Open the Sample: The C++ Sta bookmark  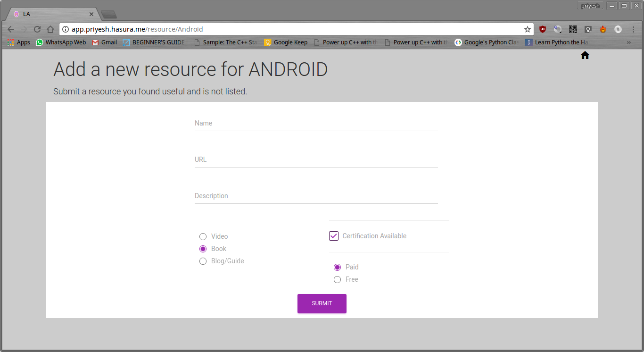click(225, 42)
